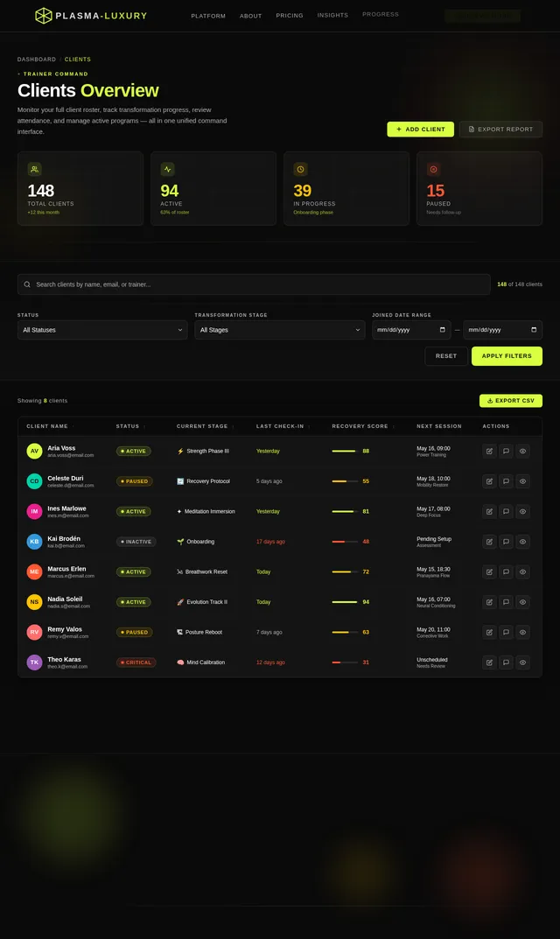Screen dimensions: 560x939
Task: Open the All Statuses dropdown
Action: click(x=102, y=330)
